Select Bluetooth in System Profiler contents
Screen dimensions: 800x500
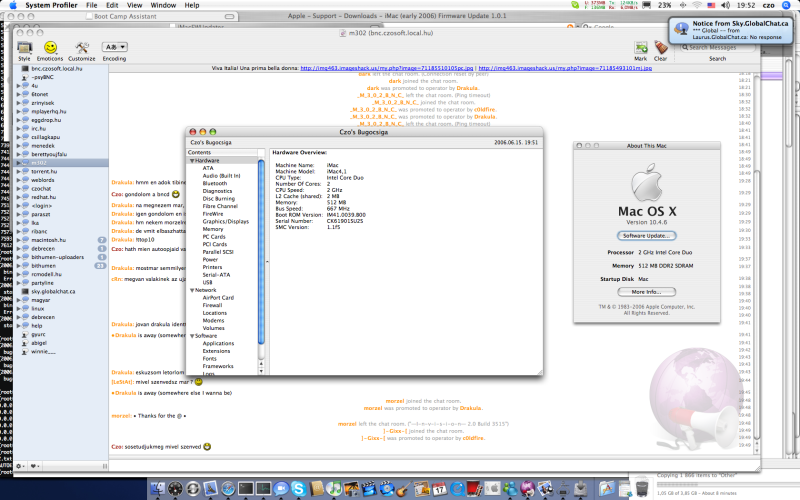(215, 183)
